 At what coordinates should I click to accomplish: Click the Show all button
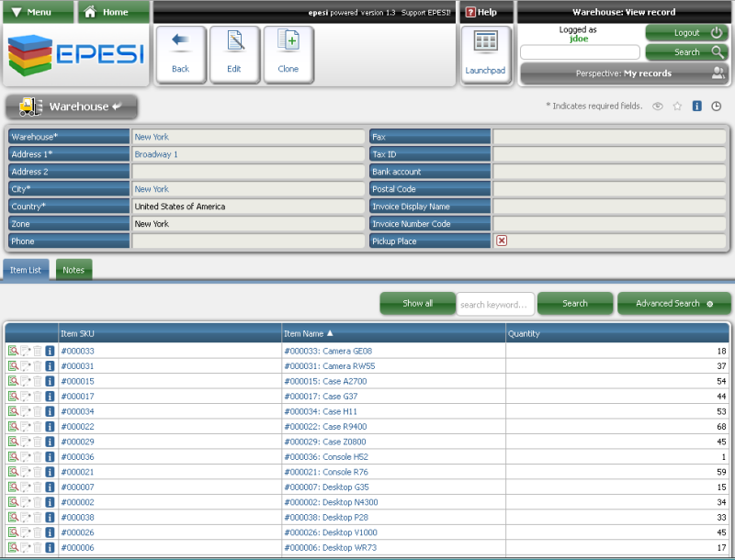pos(417,304)
